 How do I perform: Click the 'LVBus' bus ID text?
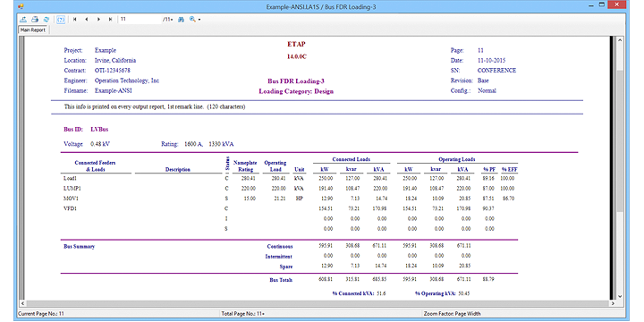(x=99, y=130)
